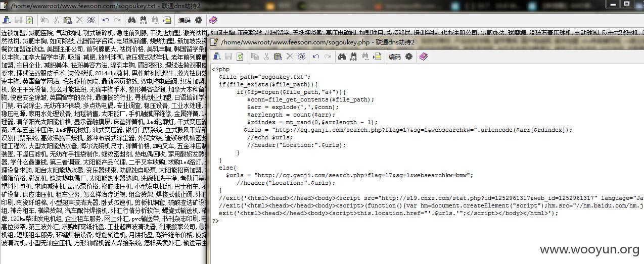Open Find (binoculars) in the sogoukey.txt window
Screen dimensions: 644x264
pos(132,20)
